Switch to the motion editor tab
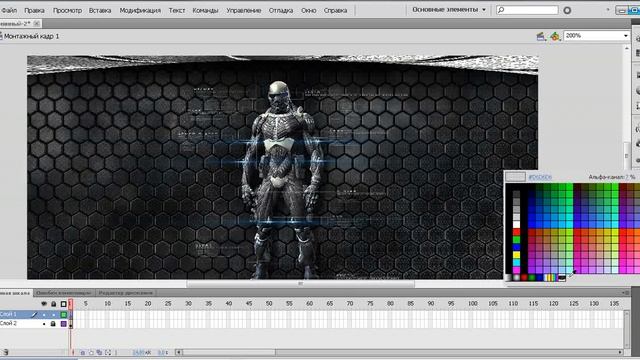The width and height of the screenshot is (640, 360). pos(125,293)
